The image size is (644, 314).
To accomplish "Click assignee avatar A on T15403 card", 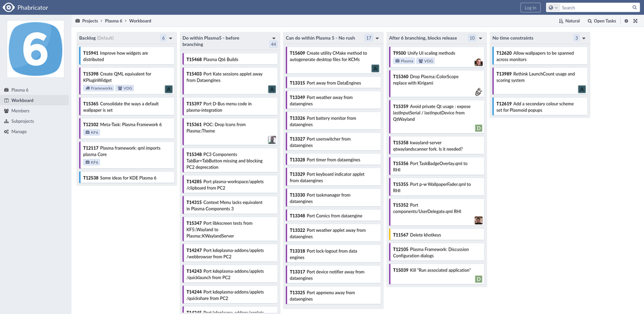I will click(272, 89).
